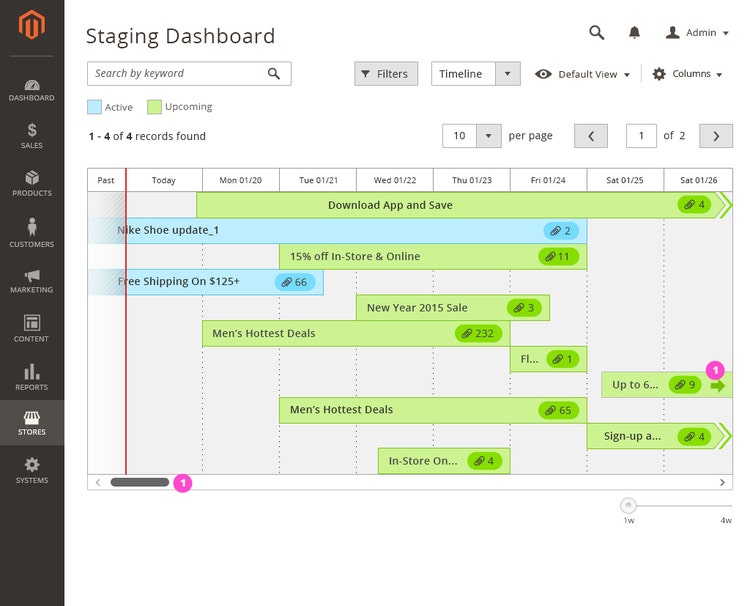The width and height of the screenshot is (750, 606).
Task: Open Products section in sidebar
Action: click(32, 184)
